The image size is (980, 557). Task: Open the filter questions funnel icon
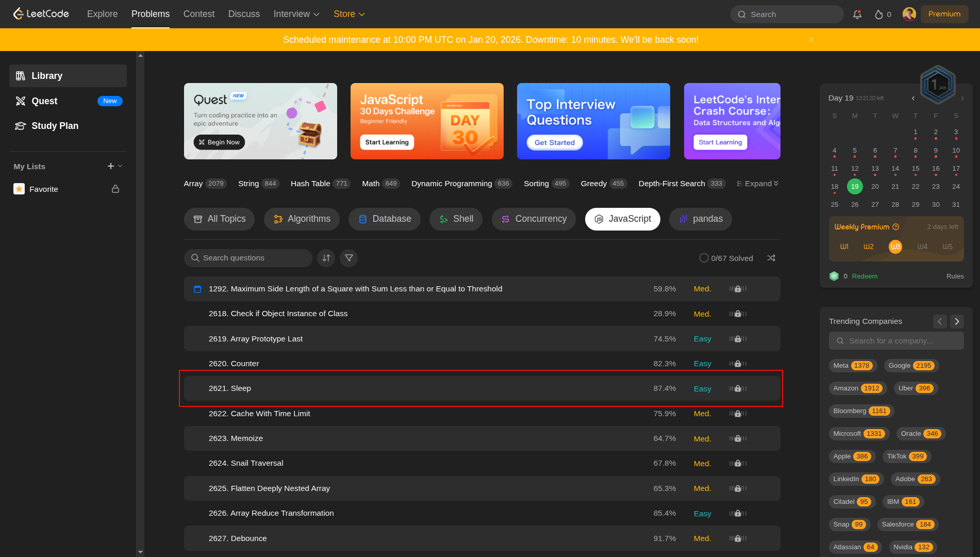point(349,258)
